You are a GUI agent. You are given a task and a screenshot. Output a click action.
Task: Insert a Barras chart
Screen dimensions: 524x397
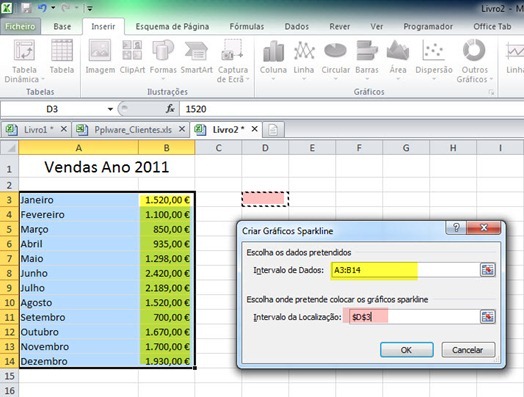coord(367,59)
